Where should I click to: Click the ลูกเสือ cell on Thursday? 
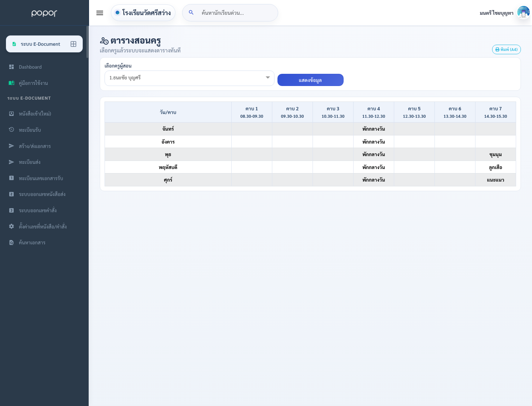[x=496, y=167]
